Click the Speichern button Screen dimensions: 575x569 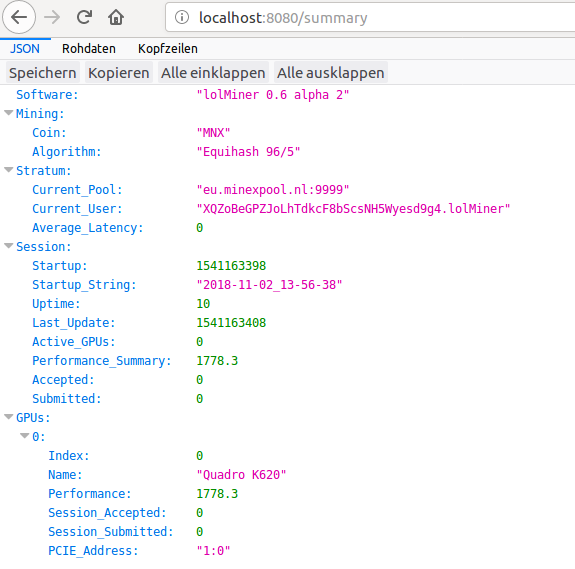click(43, 73)
